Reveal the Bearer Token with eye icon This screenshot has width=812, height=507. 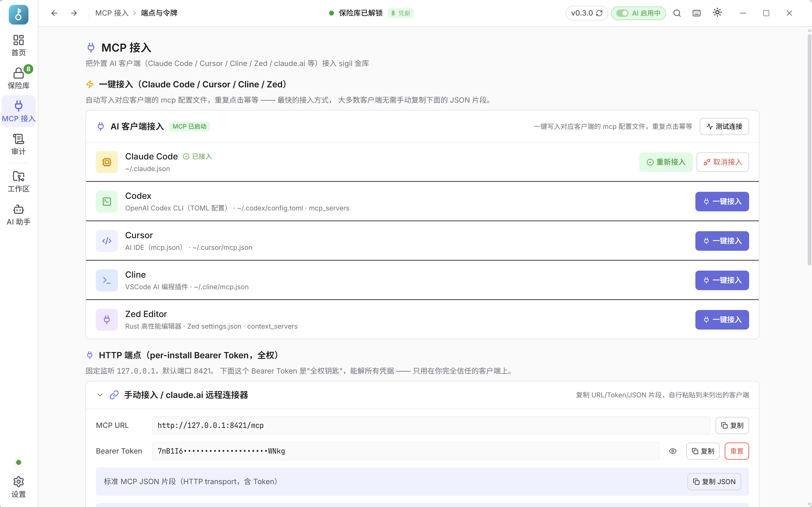[x=672, y=451]
